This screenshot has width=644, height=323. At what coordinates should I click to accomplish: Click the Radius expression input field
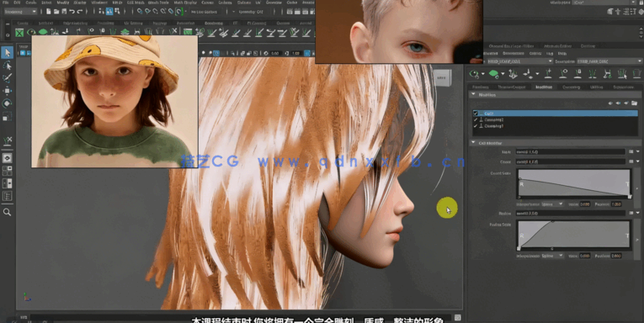[x=571, y=213]
